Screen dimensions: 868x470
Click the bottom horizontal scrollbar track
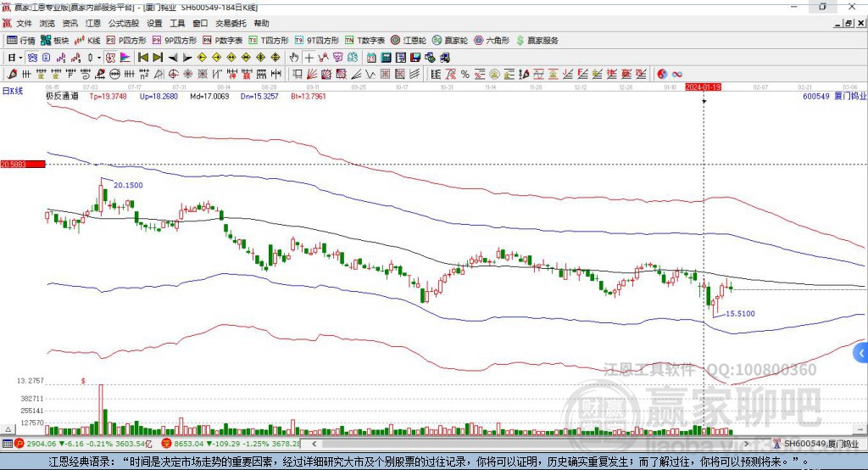tap(531, 444)
